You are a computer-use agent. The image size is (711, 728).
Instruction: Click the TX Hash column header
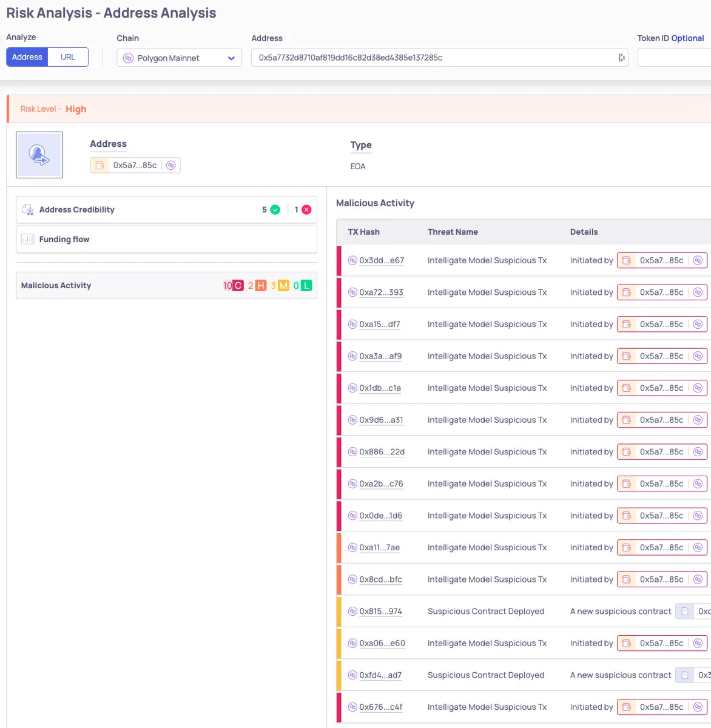(364, 232)
